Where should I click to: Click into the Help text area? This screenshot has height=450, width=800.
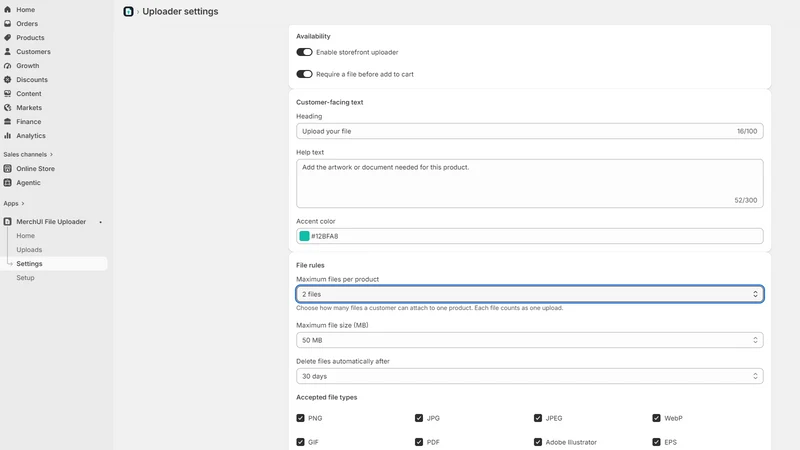click(x=530, y=183)
